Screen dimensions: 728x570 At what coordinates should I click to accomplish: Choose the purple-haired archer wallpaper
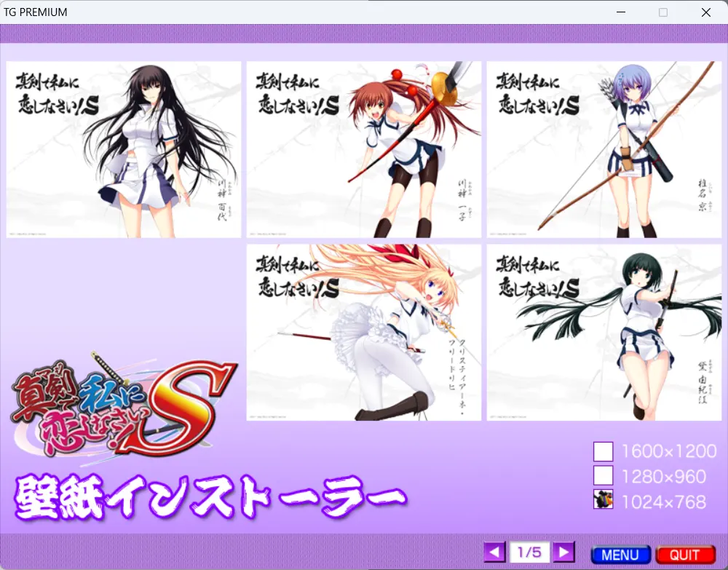[604, 149]
